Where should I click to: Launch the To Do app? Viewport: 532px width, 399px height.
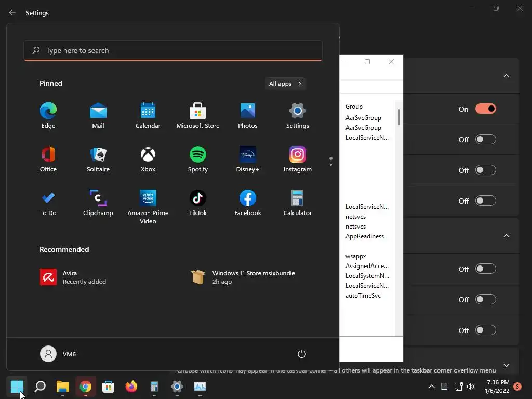coord(48,203)
